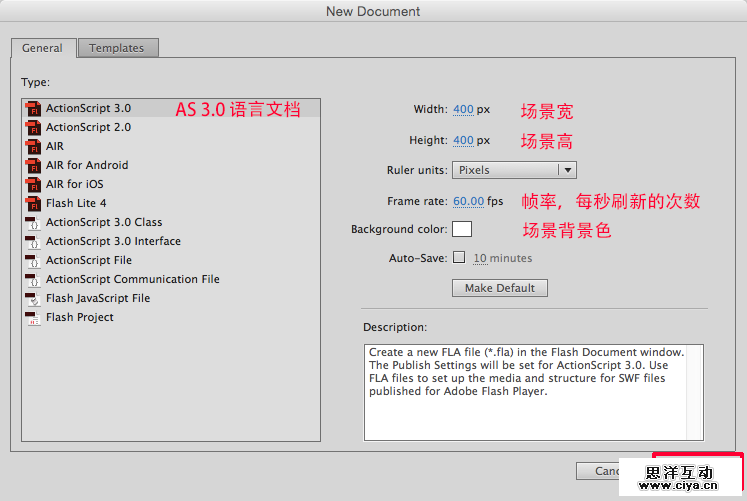747x501 pixels.
Task: Click the Width value 400
Action: coord(463,110)
